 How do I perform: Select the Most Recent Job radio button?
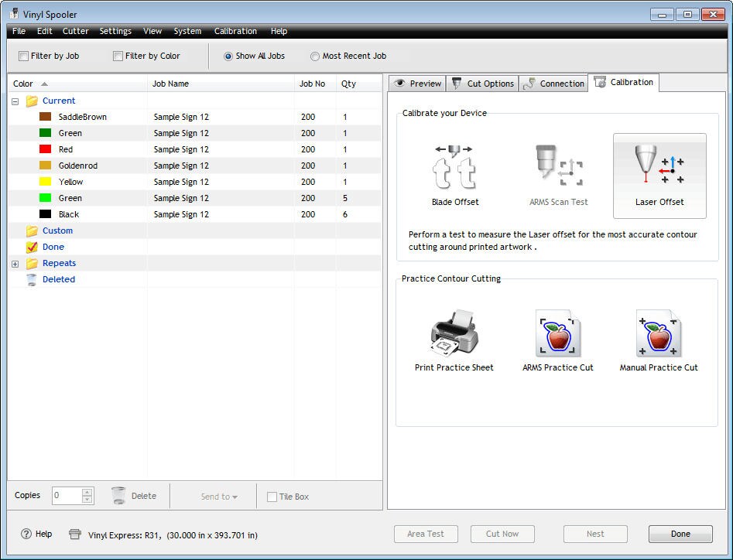pos(315,56)
